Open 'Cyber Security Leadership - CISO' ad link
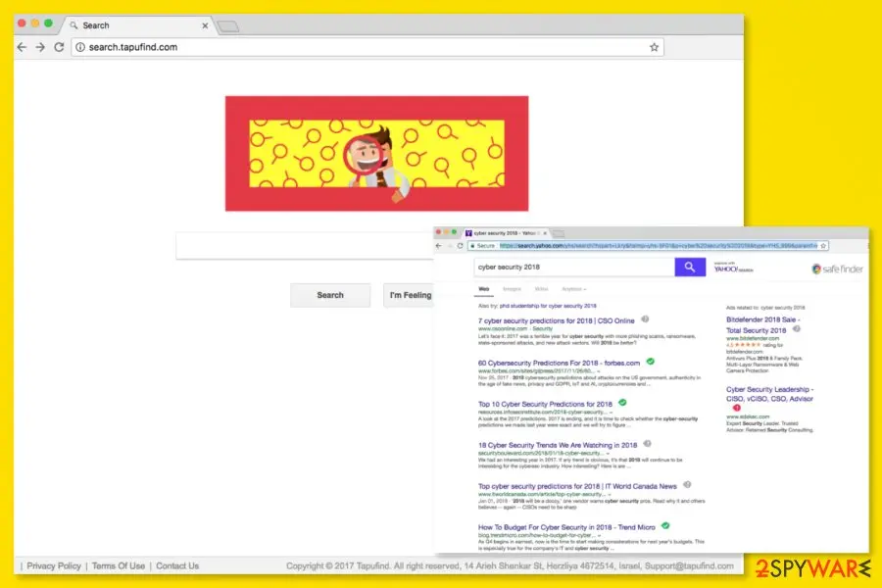 (x=769, y=394)
